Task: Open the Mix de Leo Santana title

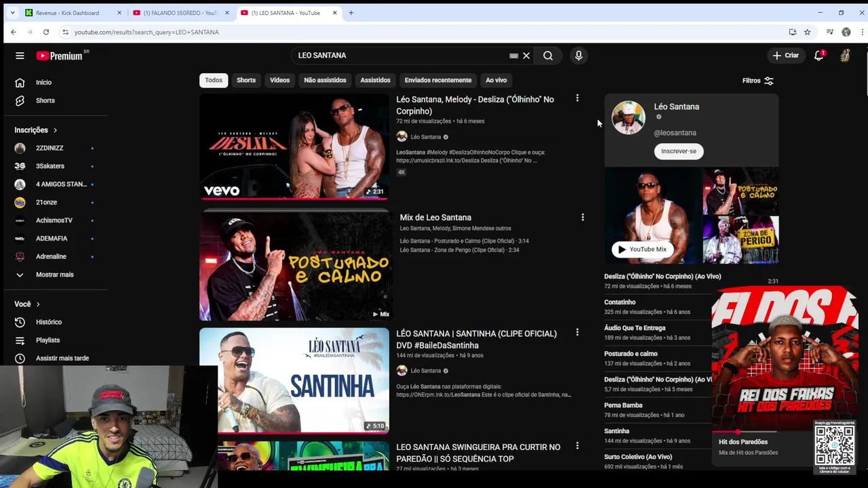Action: (435, 218)
